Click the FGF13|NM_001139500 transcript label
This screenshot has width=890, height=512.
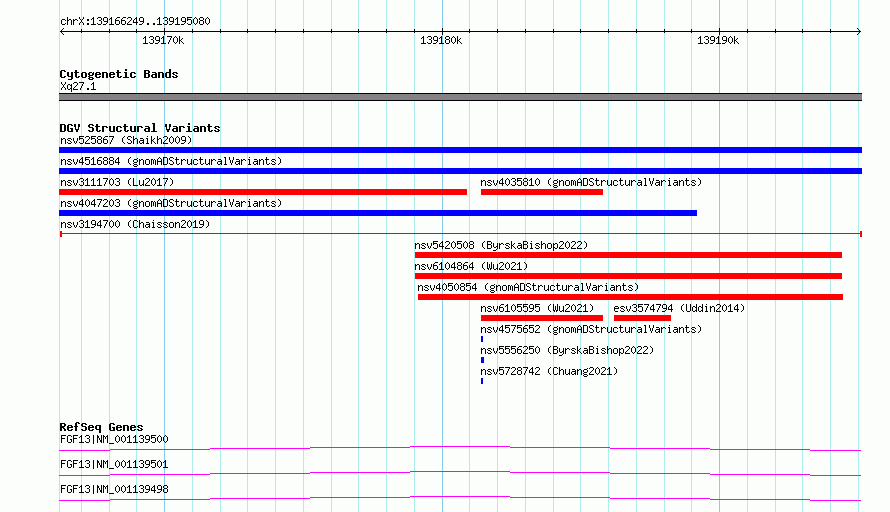click(x=114, y=439)
